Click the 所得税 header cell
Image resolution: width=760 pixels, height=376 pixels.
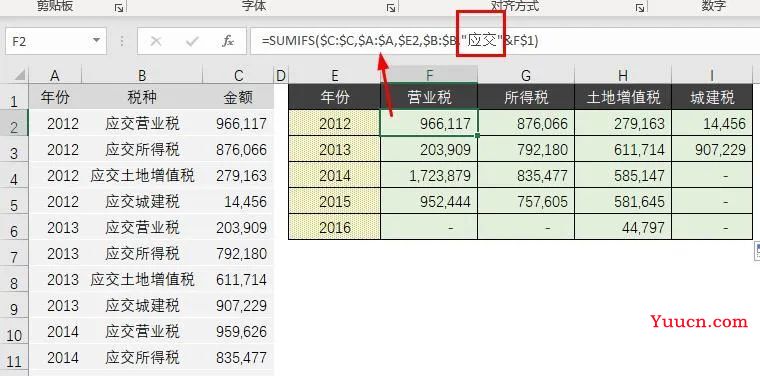526,97
